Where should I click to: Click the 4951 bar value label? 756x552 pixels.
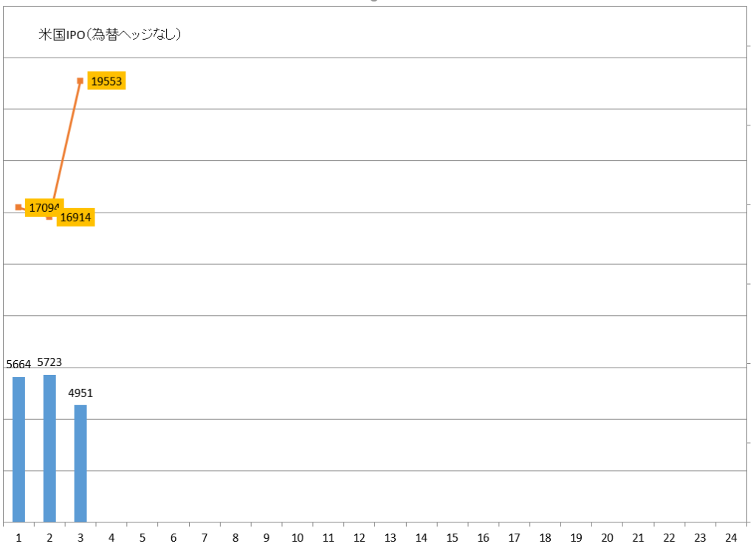pyautogui.click(x=80, y=393)
